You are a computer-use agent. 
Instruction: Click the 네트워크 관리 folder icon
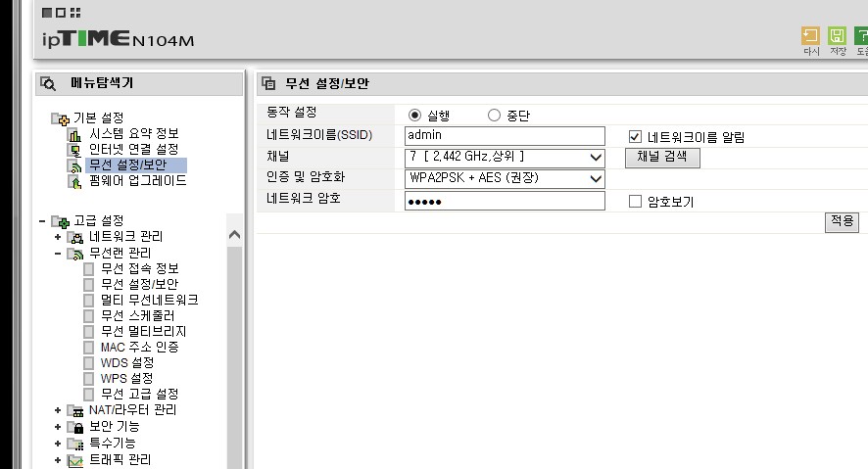[75, 237]
